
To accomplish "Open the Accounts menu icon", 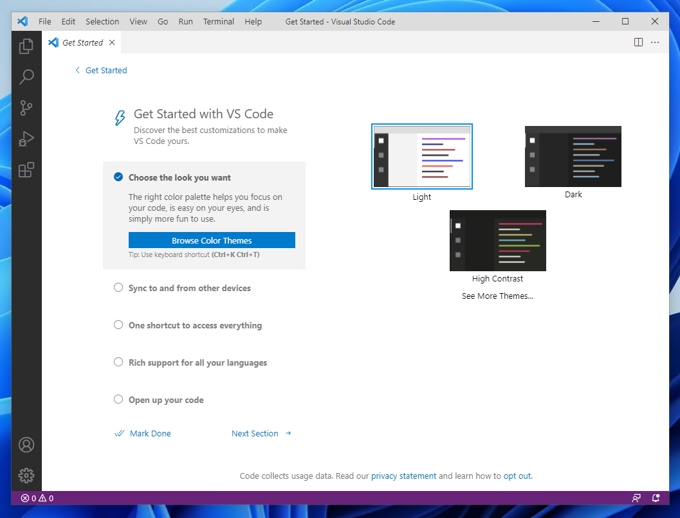I will [x=26, y=445].
